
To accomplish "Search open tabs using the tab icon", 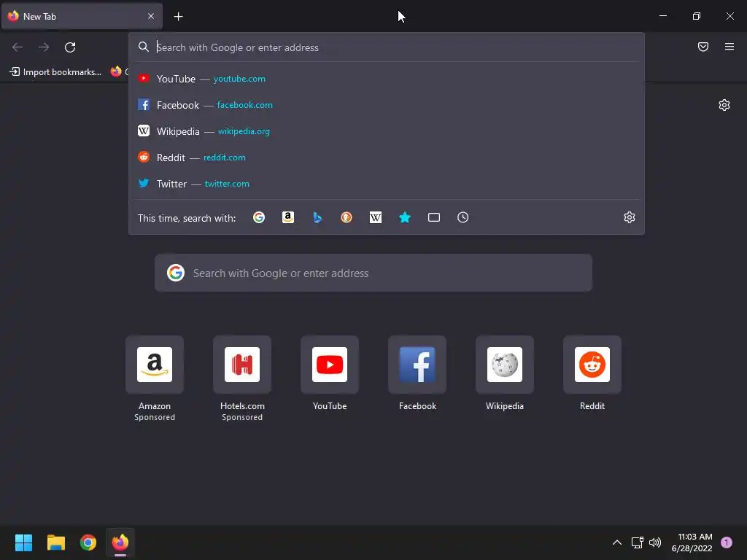I will click(433, 217).
